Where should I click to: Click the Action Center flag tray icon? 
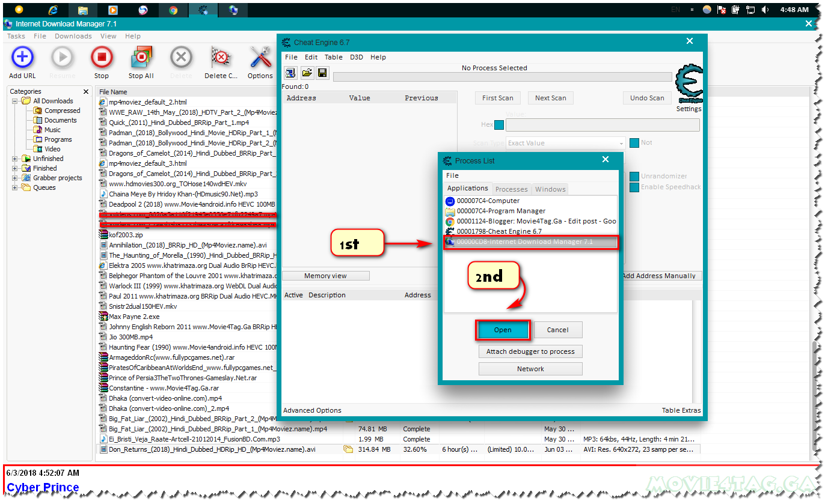point(722,10)
